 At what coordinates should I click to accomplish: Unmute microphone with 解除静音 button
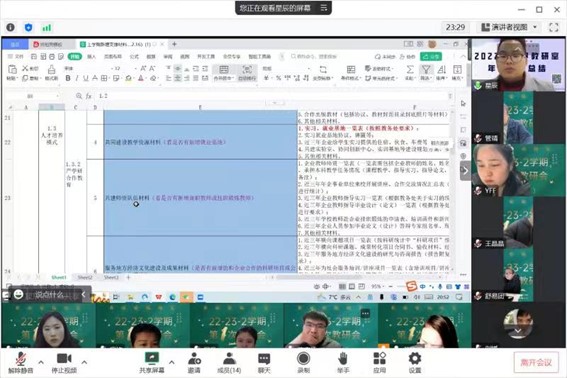[21, 362]
